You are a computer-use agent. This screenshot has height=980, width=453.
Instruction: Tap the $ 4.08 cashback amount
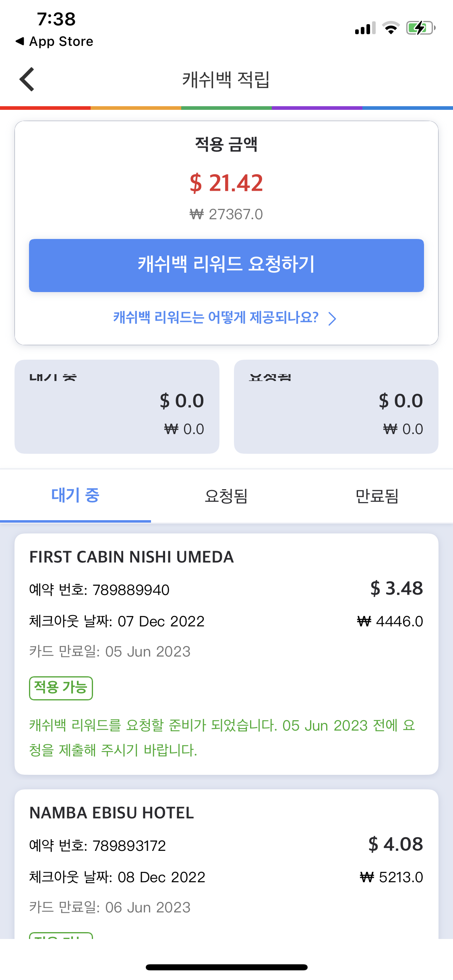pos(395,844)
